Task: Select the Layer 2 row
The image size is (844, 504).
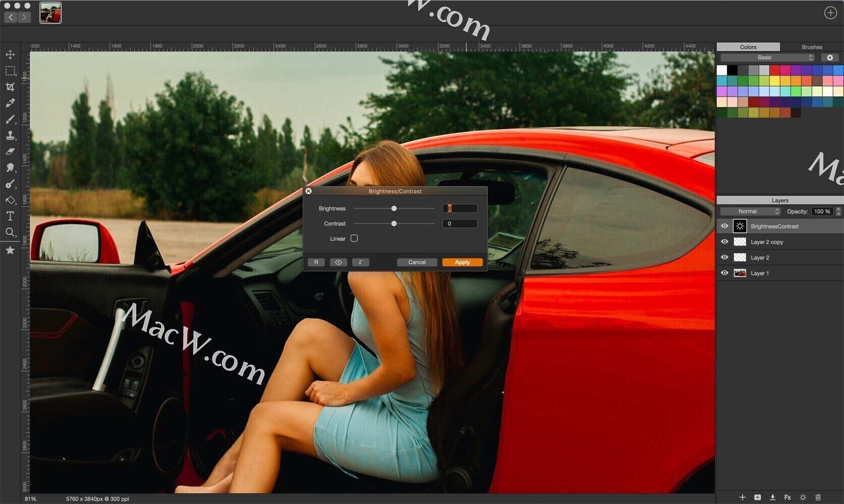Action: click(x=780, y=257)
